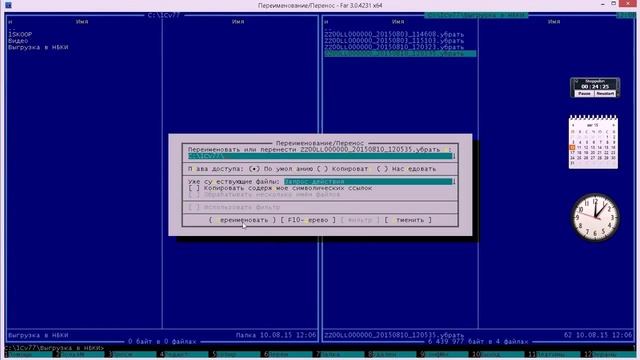This screenshot has height=360, width=640.
Task: Go to previous month in calendar widget
Action: pos(573,125)
